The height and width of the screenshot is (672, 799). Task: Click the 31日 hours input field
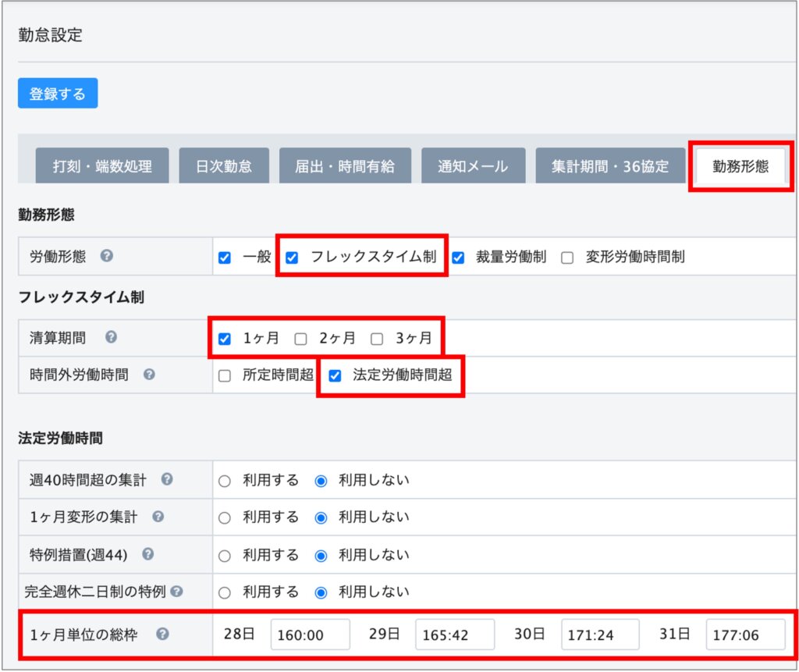click(x=745, y=635)
